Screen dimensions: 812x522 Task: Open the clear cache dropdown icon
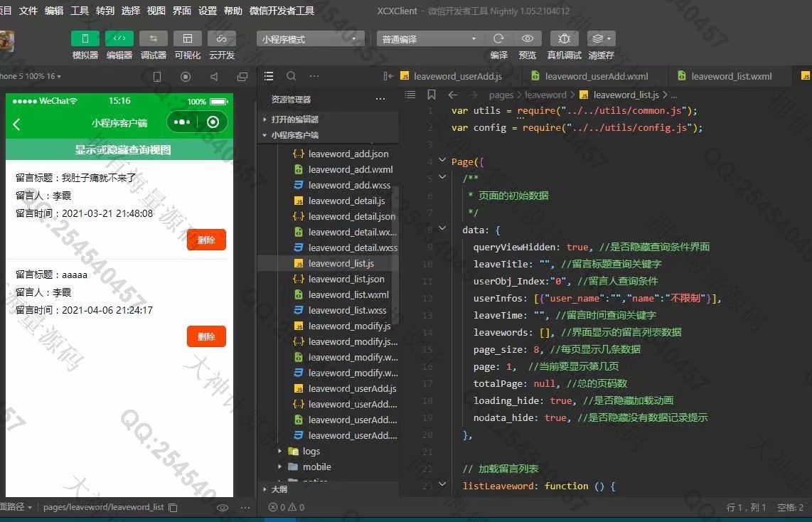click(x=602, y=39)
